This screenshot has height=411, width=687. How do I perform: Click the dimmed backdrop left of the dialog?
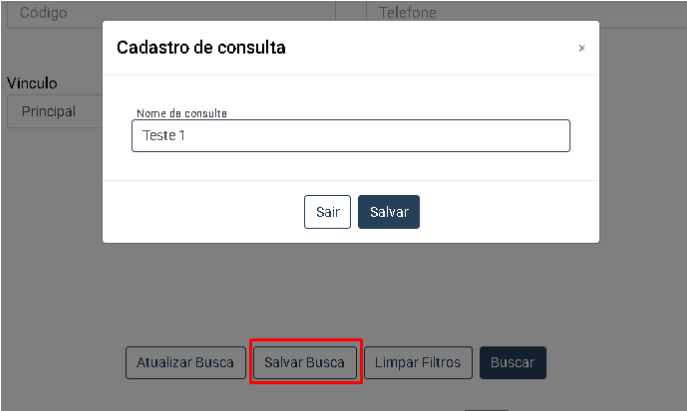pyautogui.click(x=50, y=200)
